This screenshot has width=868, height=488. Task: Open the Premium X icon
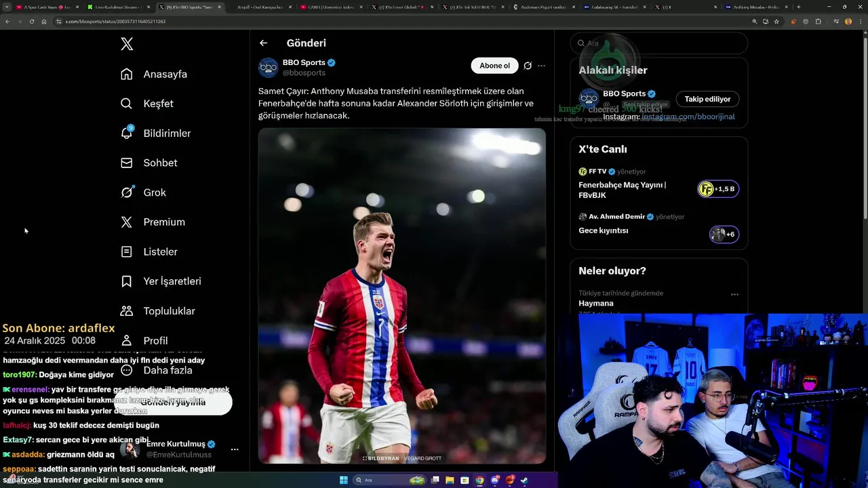click(127, 222)
